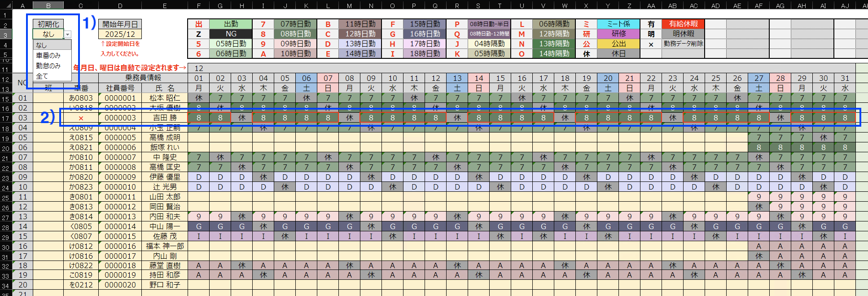The height and width of the screenshot is (296, 868).
Task: Click the Z code next to NG
Action: [x=198, y=34]
